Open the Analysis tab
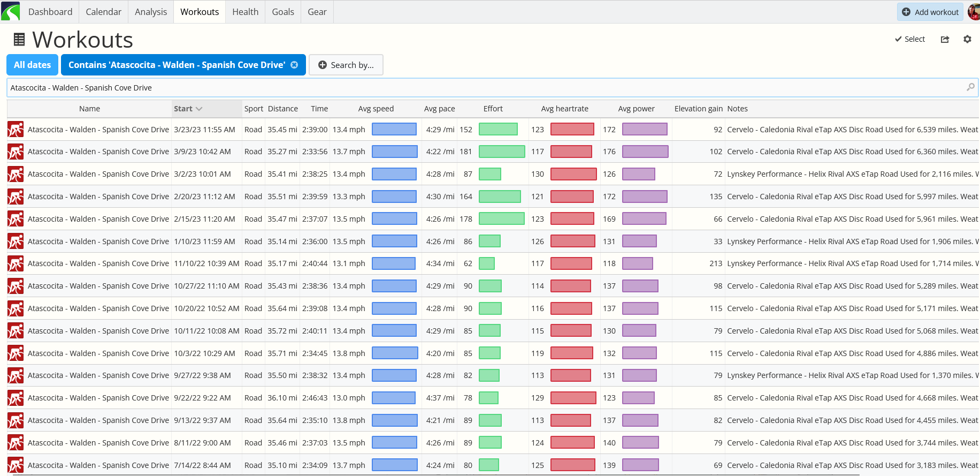The height and width of the screenshot is (476, 980). (x=150, y=12)
